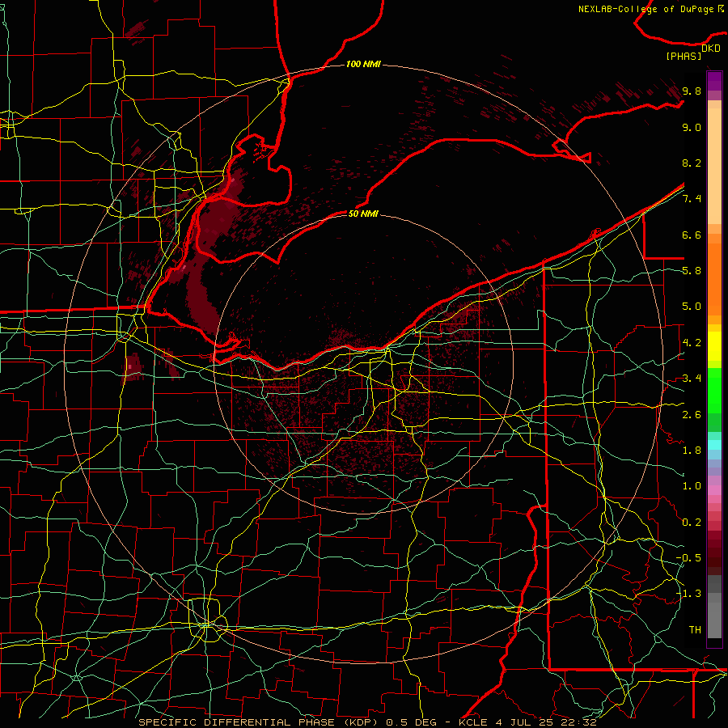The image size is (728, 728).
Task: Pick the cyan band of the color scale
Action: pyautogui.click(x=714, y=445)
